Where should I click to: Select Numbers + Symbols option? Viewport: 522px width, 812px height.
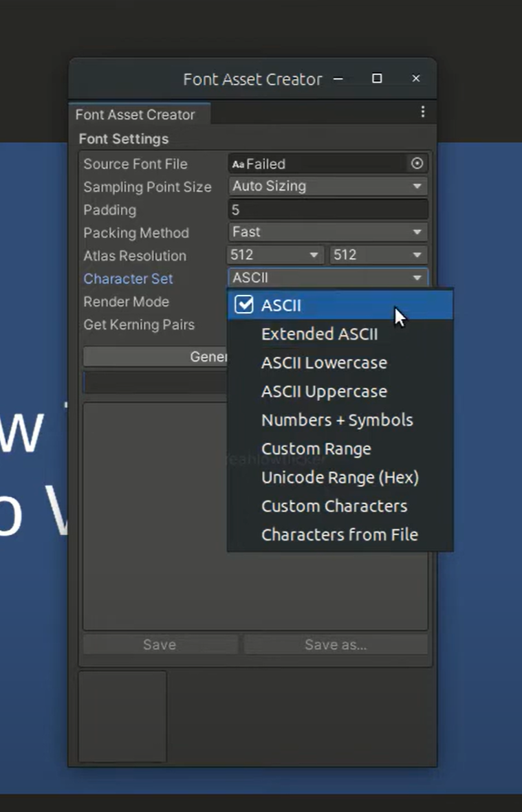point(340,420)
